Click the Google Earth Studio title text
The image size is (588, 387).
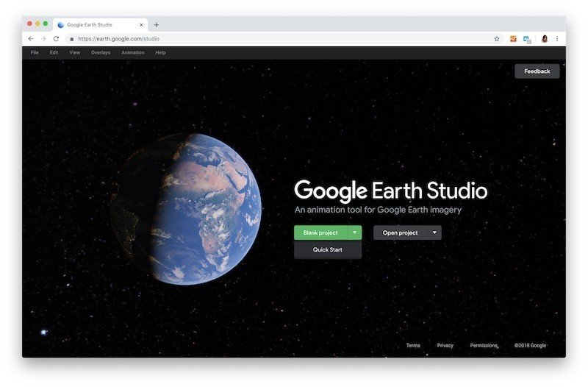click(x=391, y=191)
